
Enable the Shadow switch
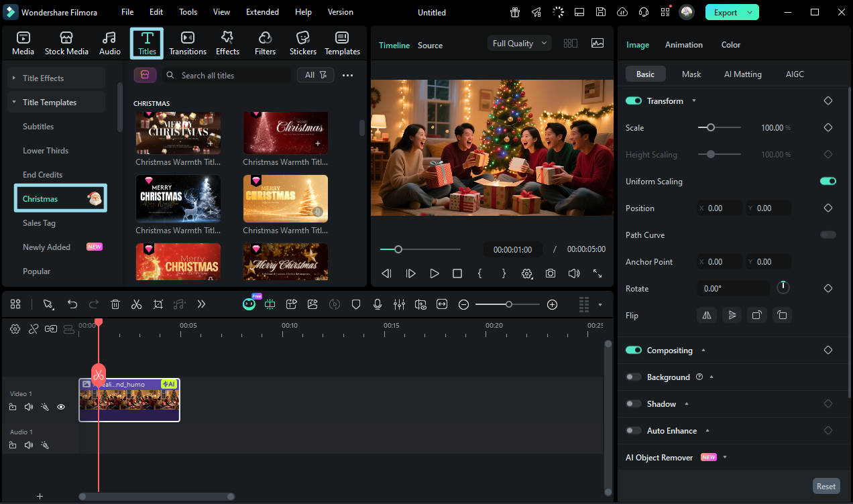click(634, 403)
